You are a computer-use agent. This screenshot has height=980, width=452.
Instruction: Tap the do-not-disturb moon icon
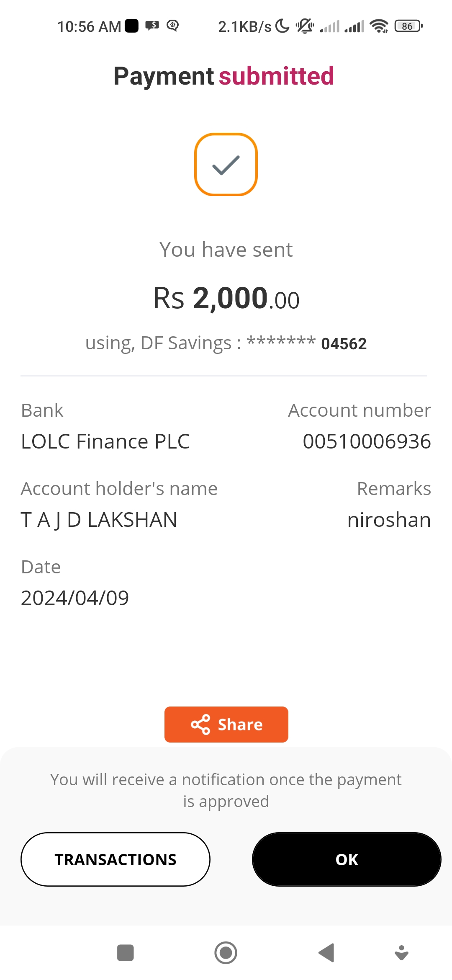pyautogui.click(x=283, y=26)
